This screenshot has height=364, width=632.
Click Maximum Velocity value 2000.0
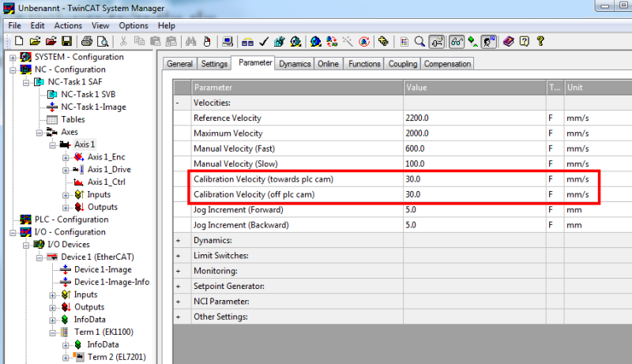pos(417,133)
